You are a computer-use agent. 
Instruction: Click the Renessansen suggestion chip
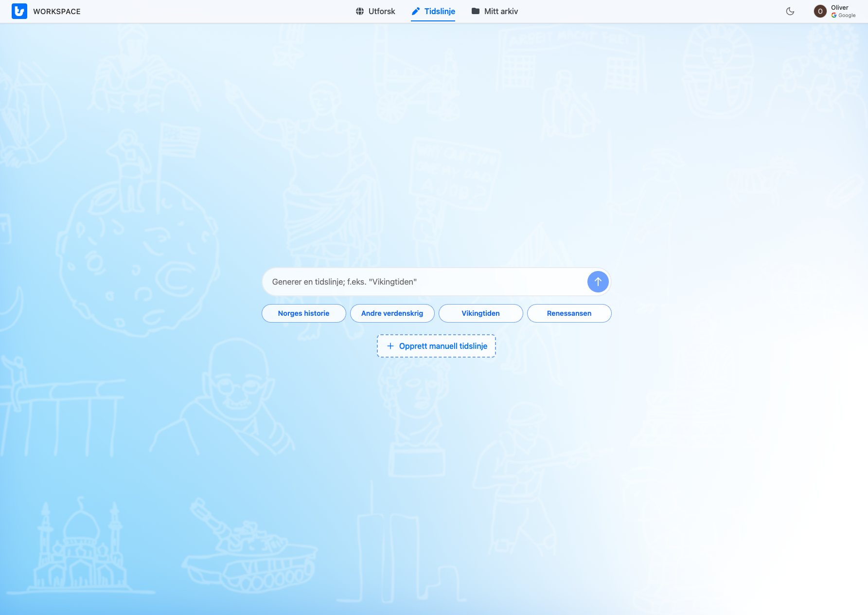[569, 313]
